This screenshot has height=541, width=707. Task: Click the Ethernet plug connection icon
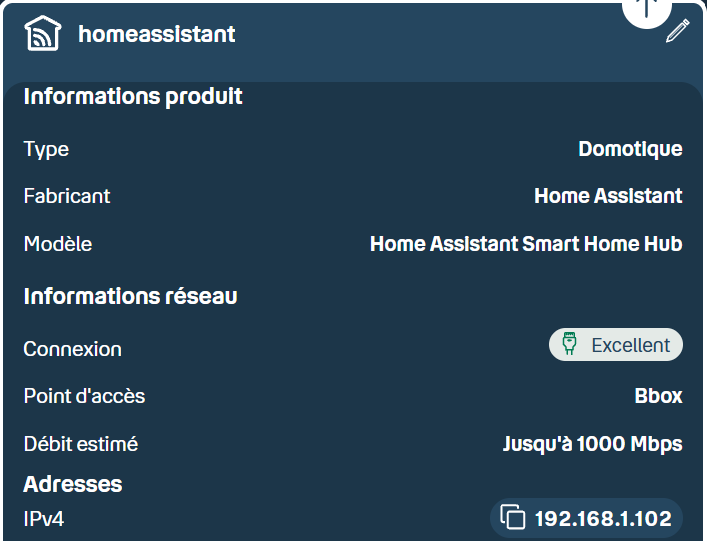pyautogui.click(x=569, y=343)
